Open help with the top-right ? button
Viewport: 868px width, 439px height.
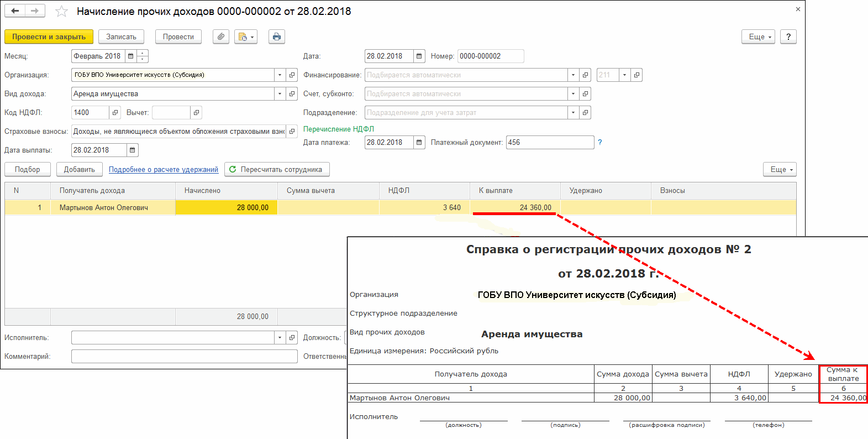pos(788,37)
